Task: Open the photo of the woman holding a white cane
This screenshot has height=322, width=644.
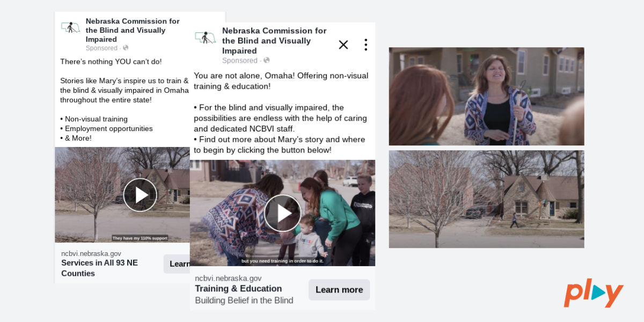Action: (486, 97)
